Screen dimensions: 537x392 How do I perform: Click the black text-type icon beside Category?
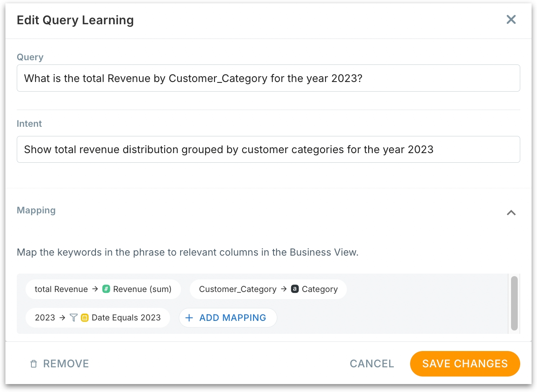click(295, 289)
